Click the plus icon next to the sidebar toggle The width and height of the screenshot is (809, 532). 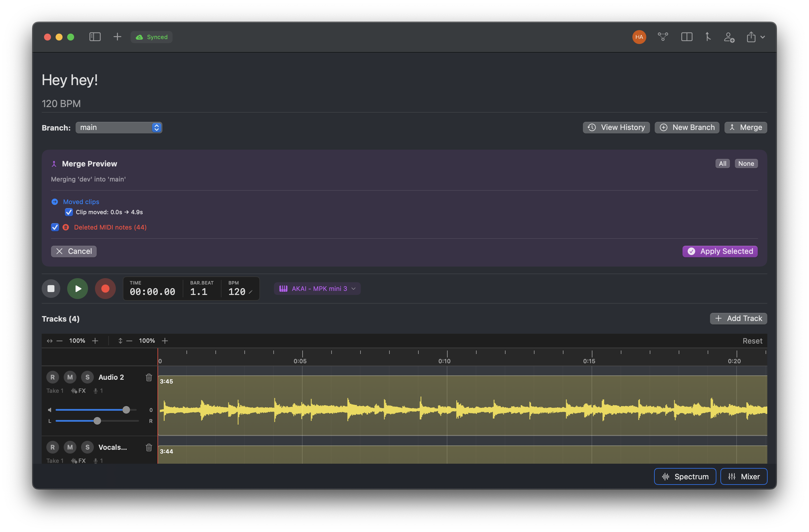coord(117,37)
